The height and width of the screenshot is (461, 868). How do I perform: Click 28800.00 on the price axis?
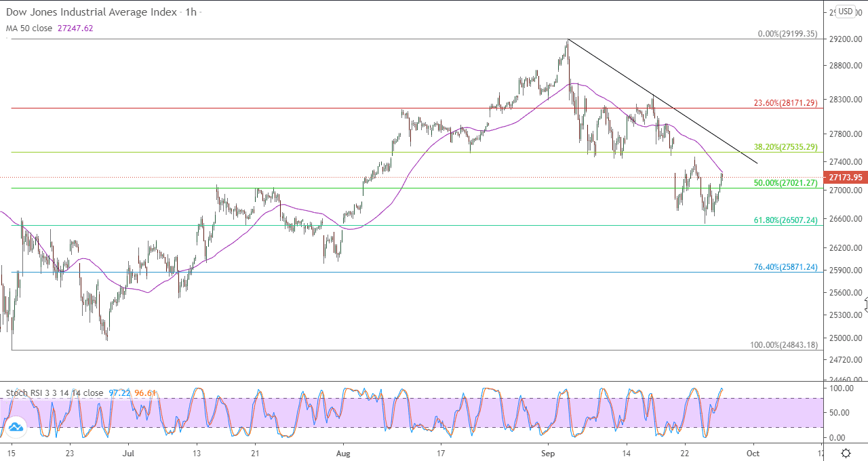tap(846, 66)
